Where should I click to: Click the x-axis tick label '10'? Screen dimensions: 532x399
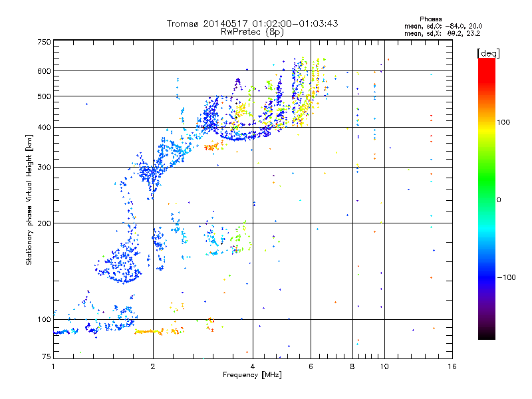384,366
